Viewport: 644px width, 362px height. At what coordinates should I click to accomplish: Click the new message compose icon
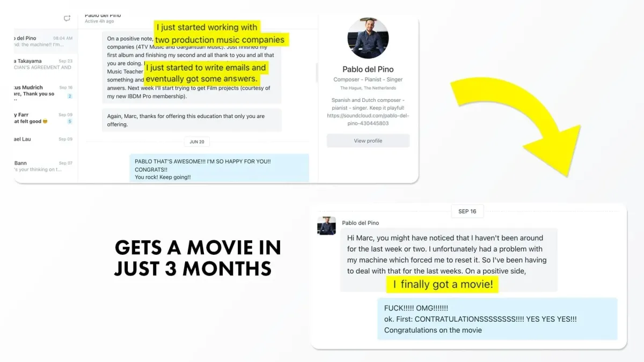click(x=67, y=18)
